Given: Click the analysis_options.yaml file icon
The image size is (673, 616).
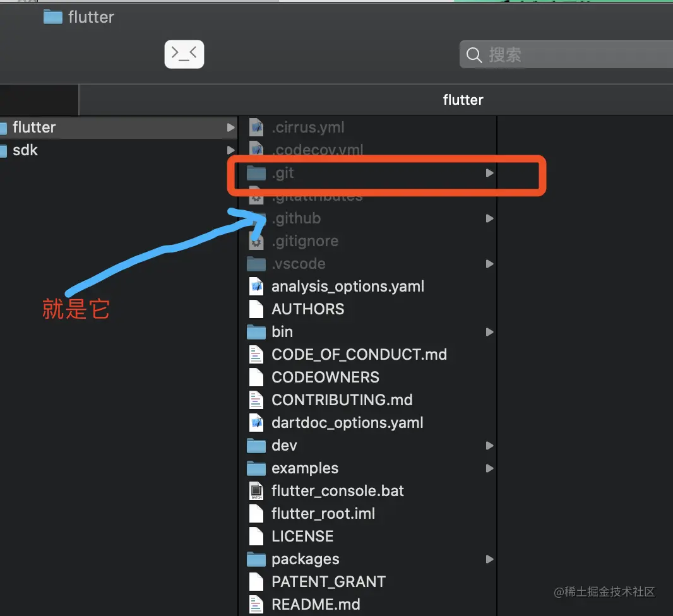Looking at the screenshot, I should coord(256,287).
